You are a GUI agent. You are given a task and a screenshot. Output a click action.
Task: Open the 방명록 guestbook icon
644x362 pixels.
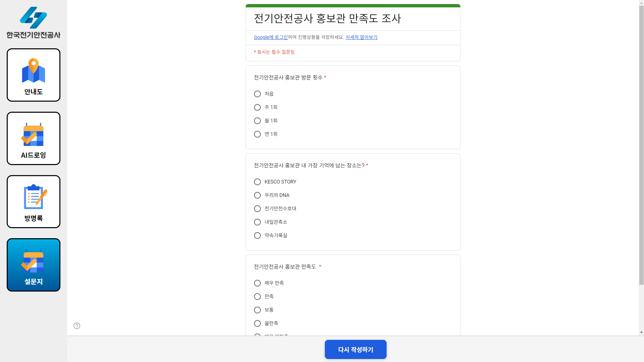pyautogui.click(x=34, y=202)
